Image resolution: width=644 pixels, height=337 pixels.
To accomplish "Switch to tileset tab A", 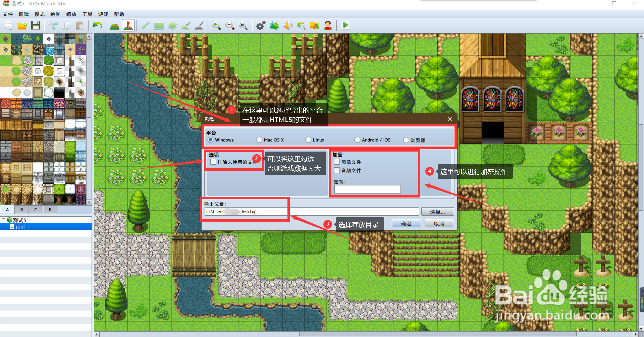I will click(7, 210).
